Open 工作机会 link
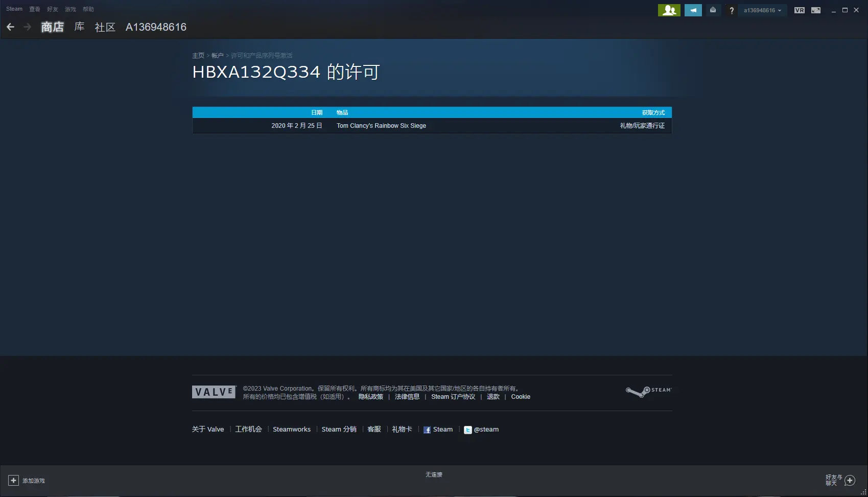This screenshot has width=868, height=497. coord(248,430)
